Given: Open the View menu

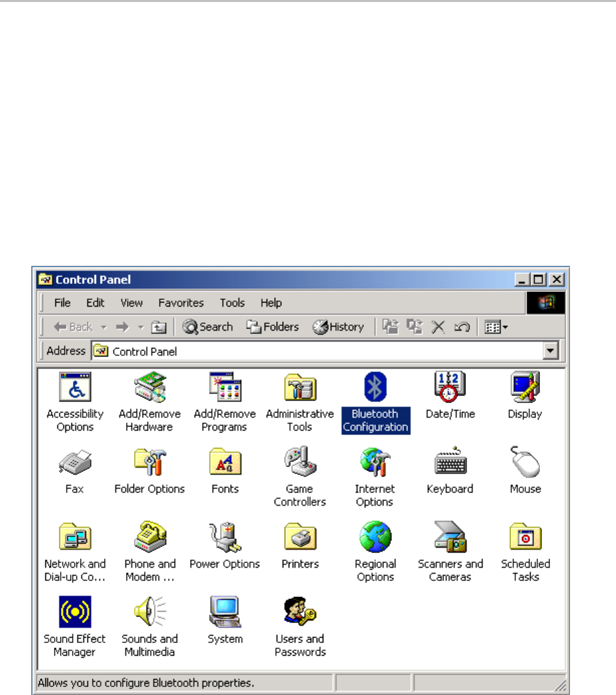Looking at the screenshot, I should 131,303.
